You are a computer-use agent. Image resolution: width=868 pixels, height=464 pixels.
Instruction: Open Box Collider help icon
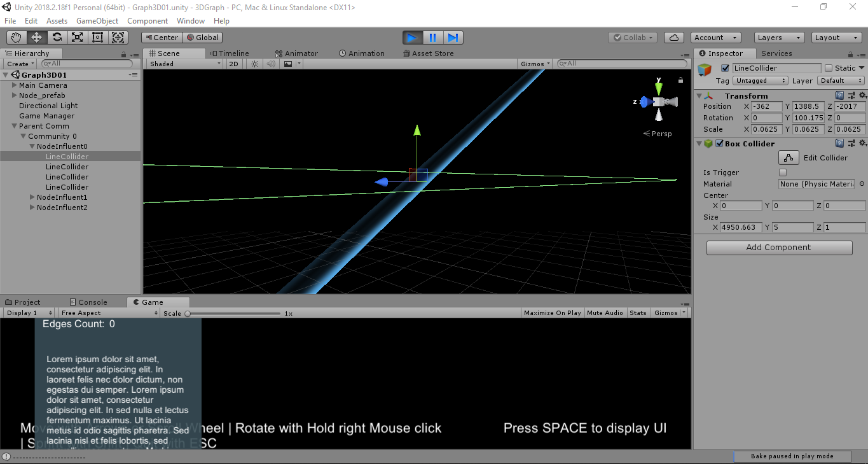coord(839,143)
